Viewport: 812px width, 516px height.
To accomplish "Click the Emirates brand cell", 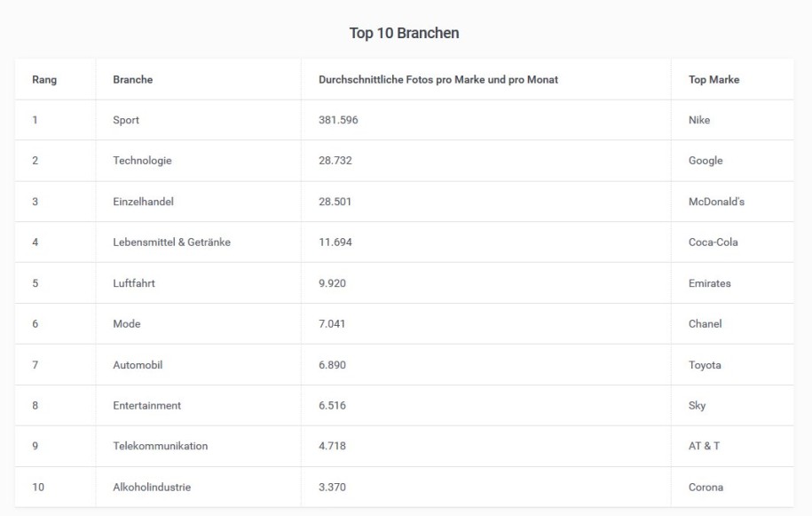I will (x=709, y=282).
